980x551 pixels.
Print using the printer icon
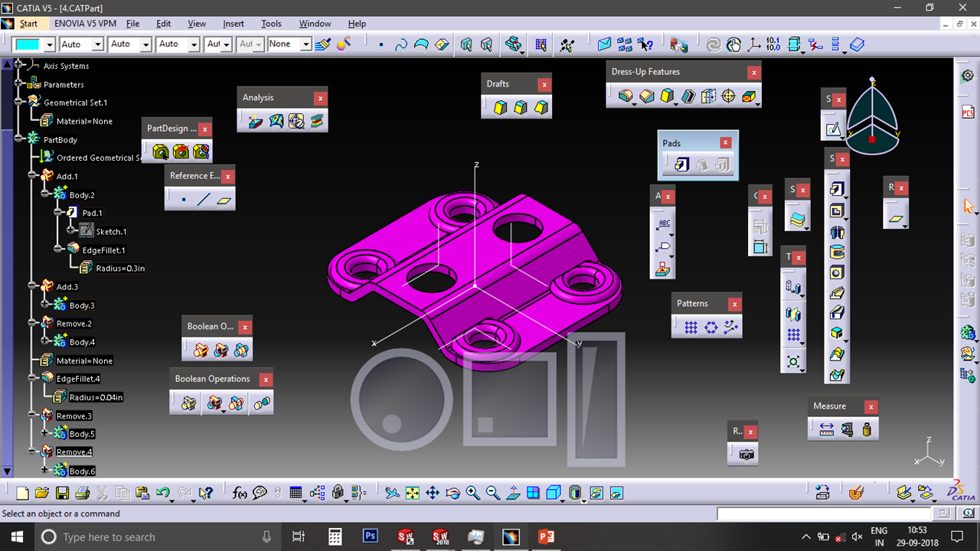click(83, 493)
